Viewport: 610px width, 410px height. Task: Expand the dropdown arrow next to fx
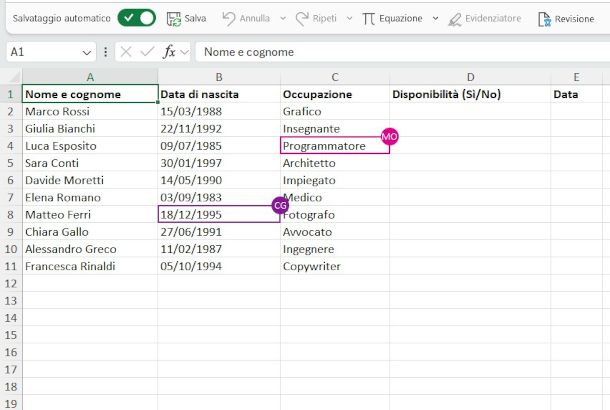point(185,52)
